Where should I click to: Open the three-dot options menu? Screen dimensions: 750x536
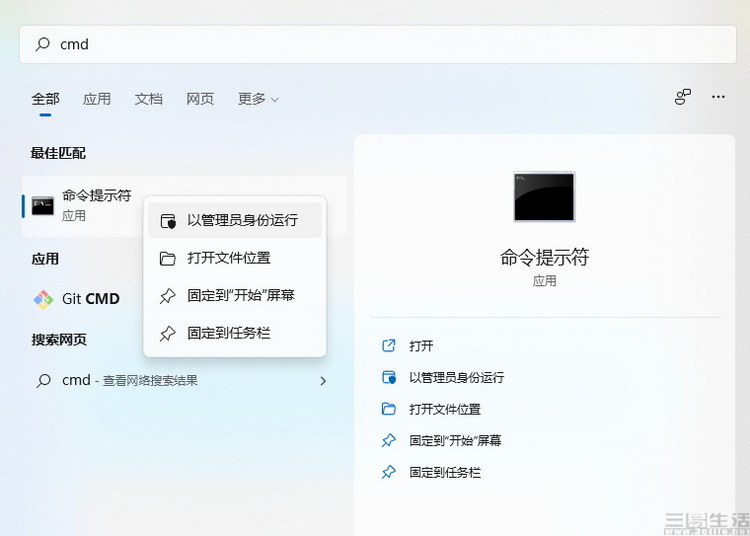pos(718,97)
